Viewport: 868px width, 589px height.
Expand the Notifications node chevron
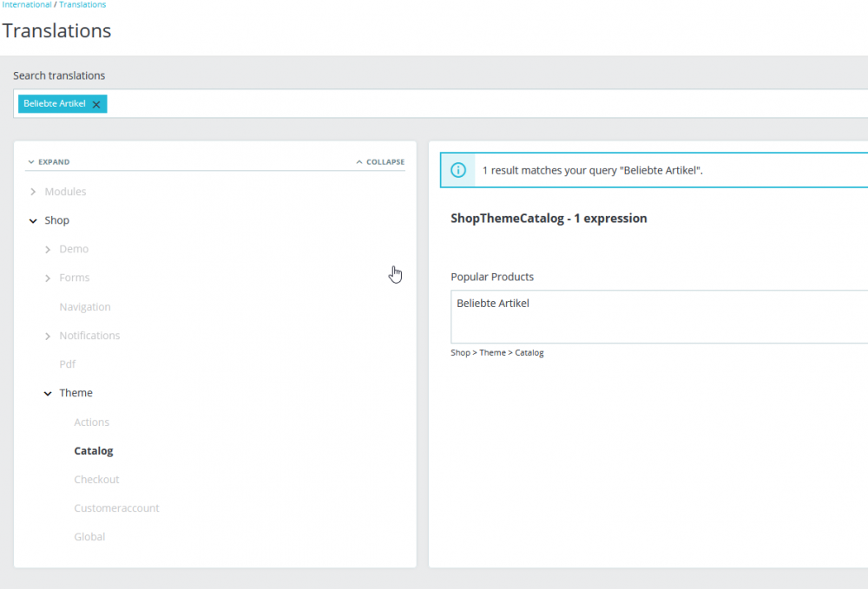(x=48, y=336)
